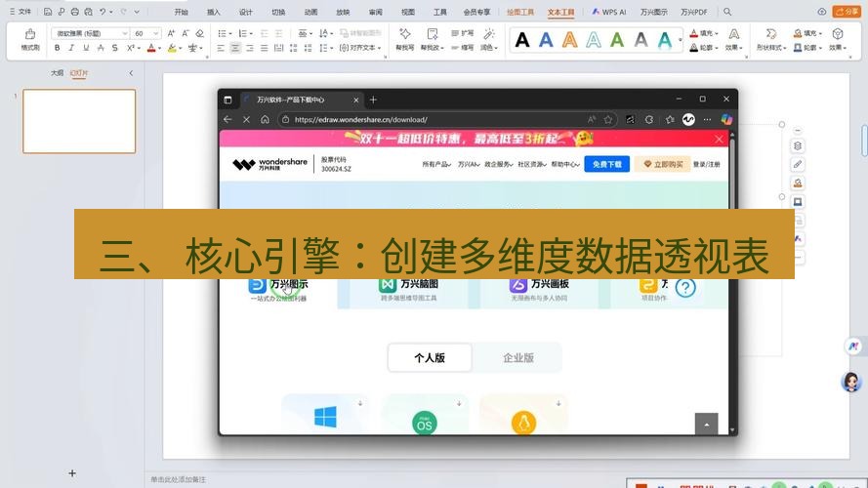The width and height of the screenshot is (868, 488).
Task: Click the Undo arrow icon
Action: 103,12
